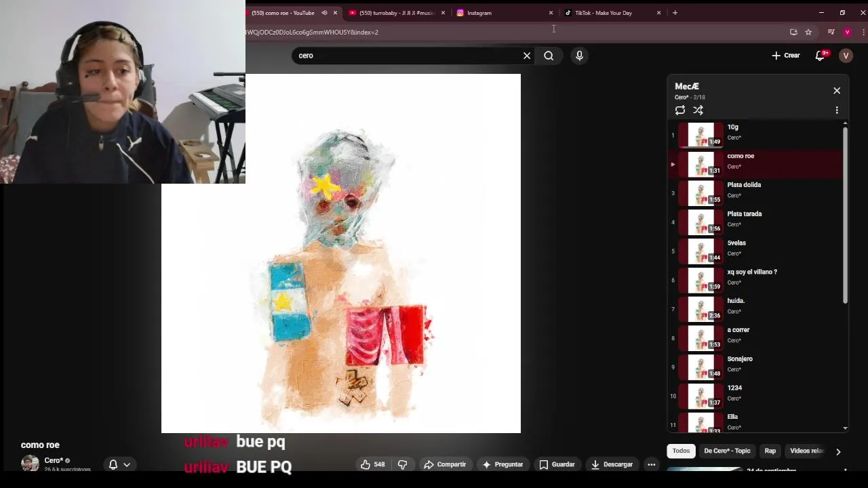Open the more actions ellipsis next to Descargar
Image resolution: width=868 pixels, height=488 pixels.
pyautogui.click(x=651, y=464)
